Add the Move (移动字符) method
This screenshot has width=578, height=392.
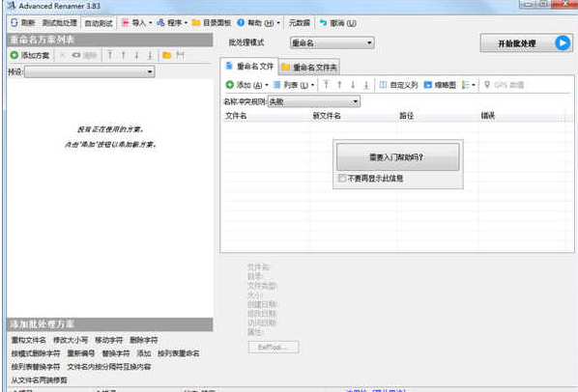pos(109,340)
